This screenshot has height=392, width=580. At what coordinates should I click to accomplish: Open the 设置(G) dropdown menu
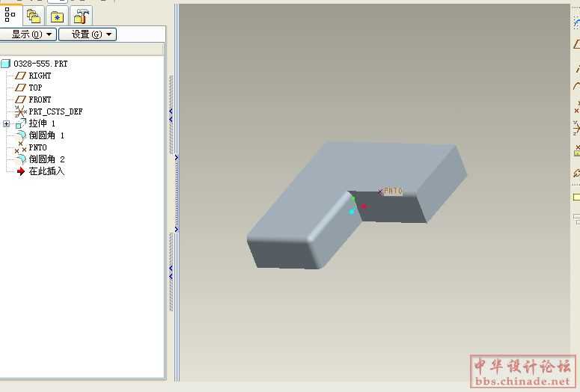point(88,34)
